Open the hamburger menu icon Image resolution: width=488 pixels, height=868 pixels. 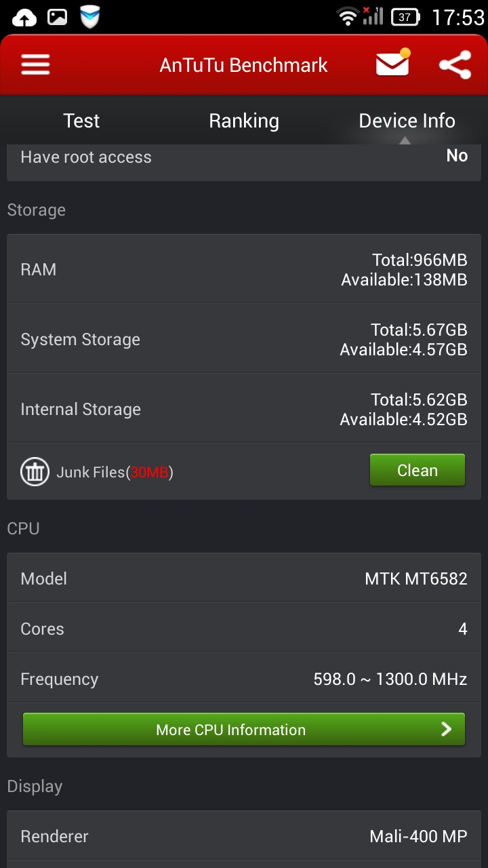click(36, 65)
